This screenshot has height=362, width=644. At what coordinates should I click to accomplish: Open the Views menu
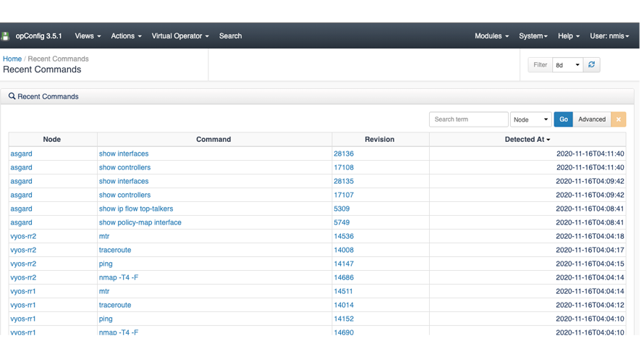88,35
